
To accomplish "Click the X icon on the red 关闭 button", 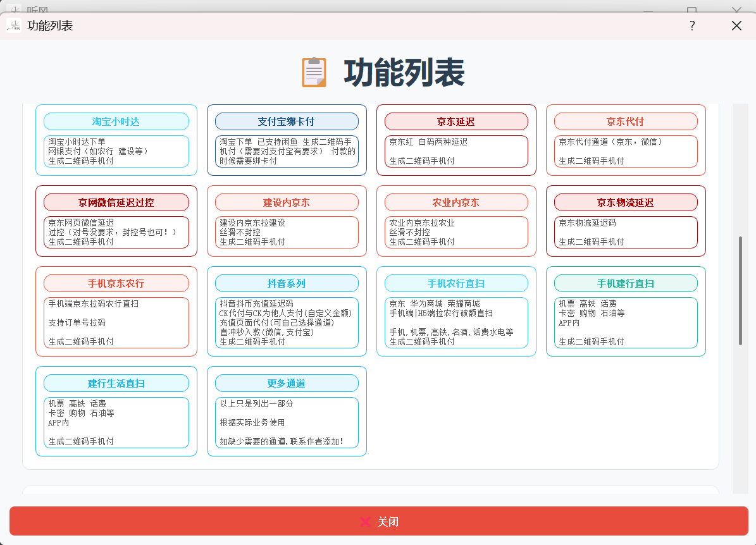I will [x=364, y=522].
